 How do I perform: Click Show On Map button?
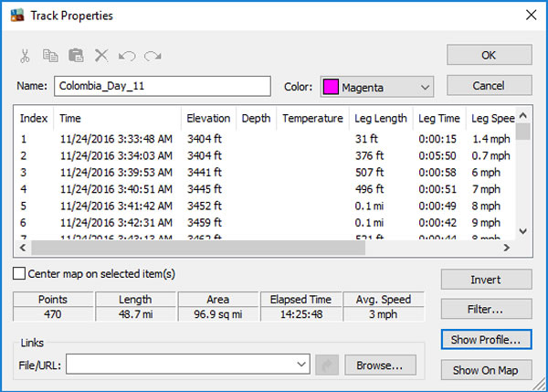(487, 370)
